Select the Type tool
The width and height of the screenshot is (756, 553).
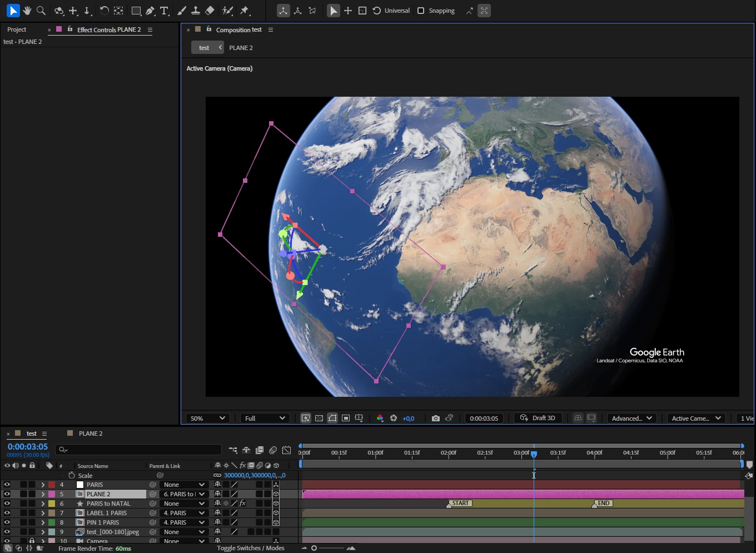[164, 11]
